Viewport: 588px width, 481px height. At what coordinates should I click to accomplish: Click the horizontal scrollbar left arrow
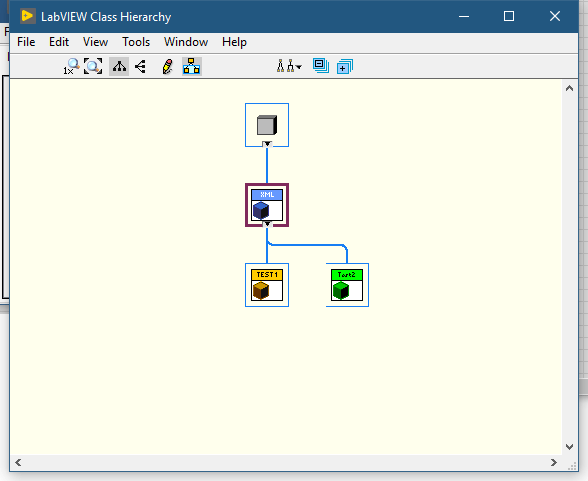(18, 463)
